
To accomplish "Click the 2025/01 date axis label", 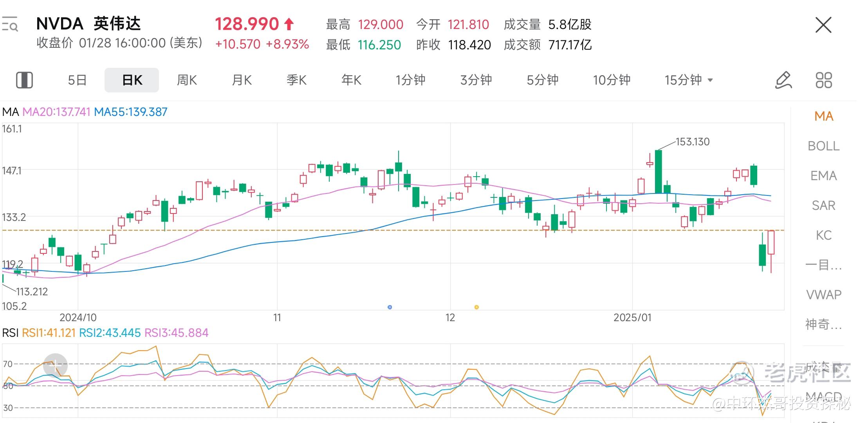I will [x=632, y=318].
